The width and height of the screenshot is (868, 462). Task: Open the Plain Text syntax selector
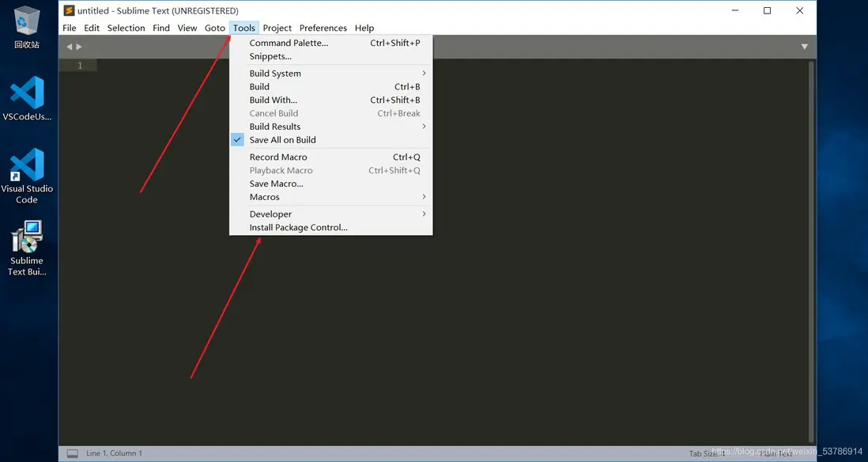pyautogui.click(x=776, y=453)
